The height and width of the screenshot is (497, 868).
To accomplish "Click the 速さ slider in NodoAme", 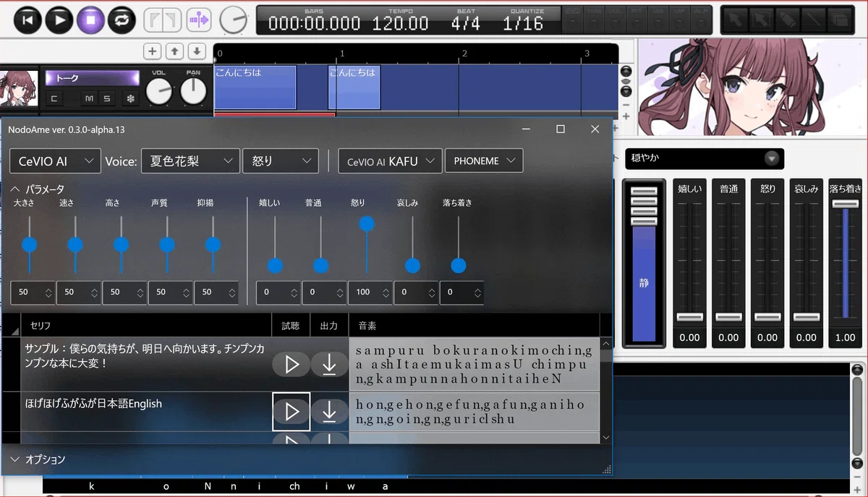I will click(75, 245).
